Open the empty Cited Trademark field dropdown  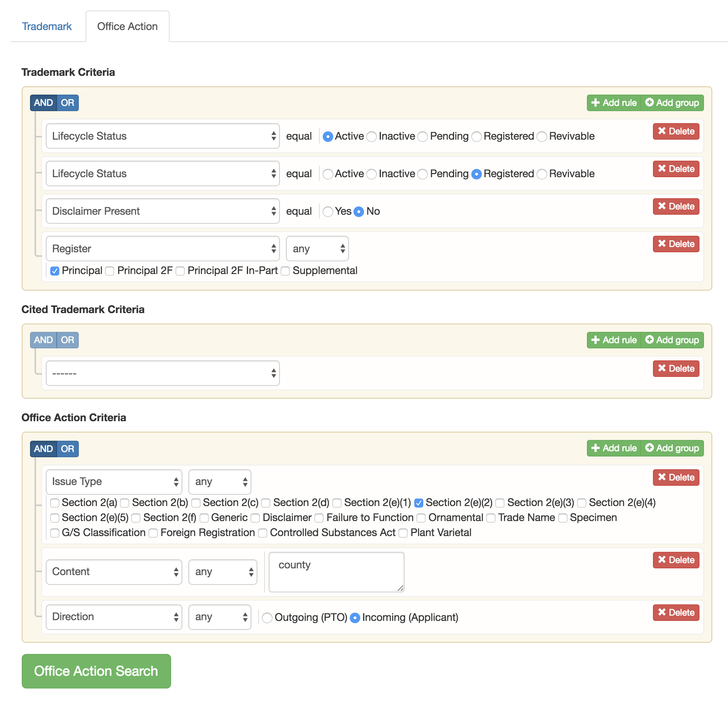pyautogui.click(x=162, y=373)
